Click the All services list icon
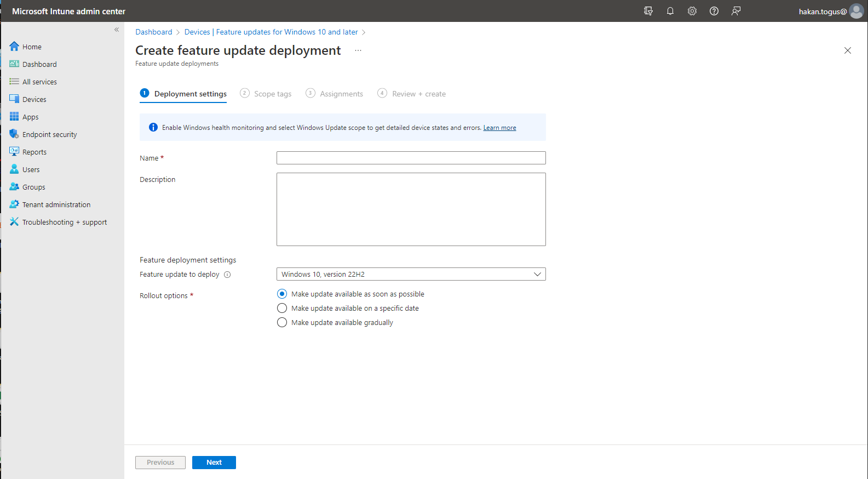868x479 pixels. [x=14, y=82]
